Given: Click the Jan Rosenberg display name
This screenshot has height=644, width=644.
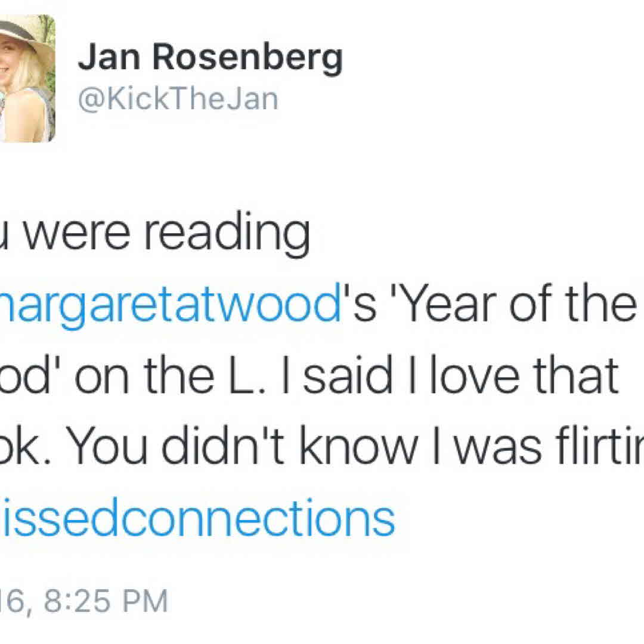Looking at the screenshot, I should point(210,58).
